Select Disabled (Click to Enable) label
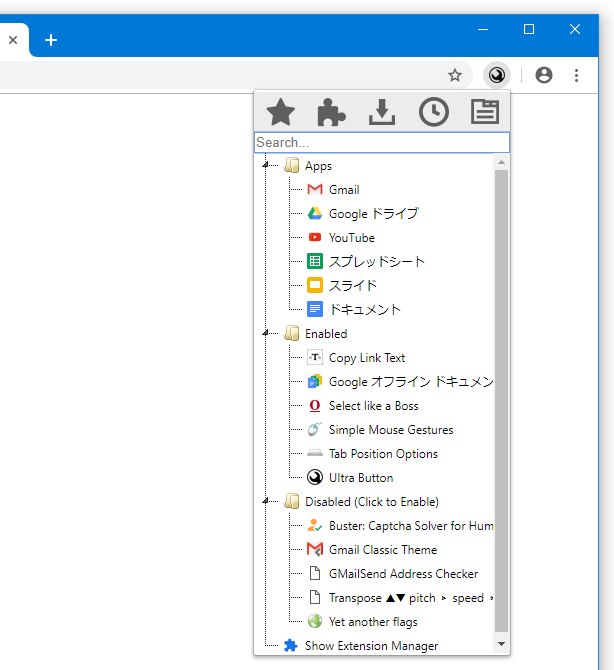This screenshot has height=670, width=614. [372, 501]
